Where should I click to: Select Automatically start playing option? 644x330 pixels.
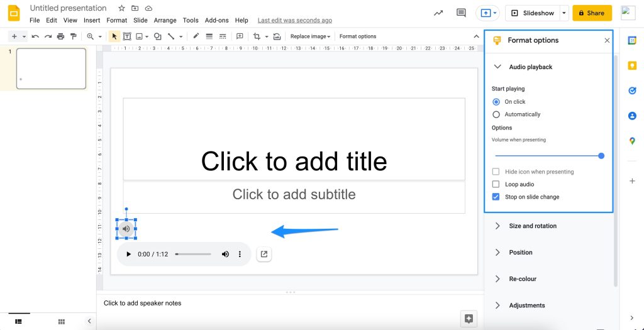click(x=496, y=114)
